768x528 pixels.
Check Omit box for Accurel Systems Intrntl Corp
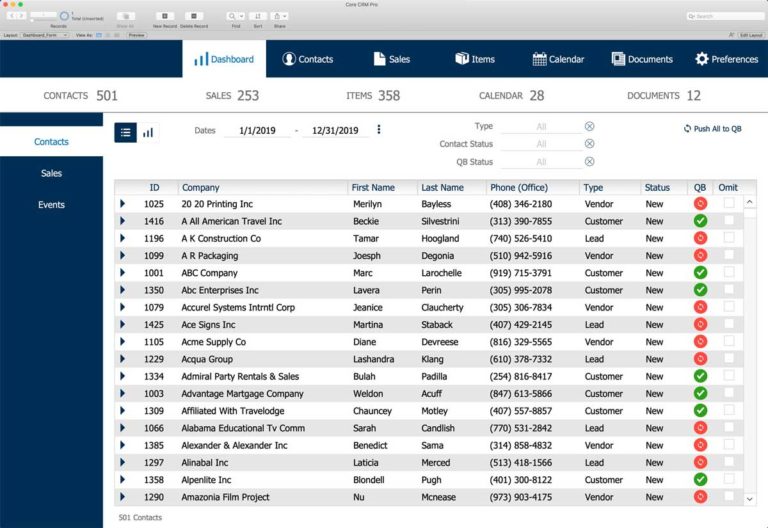coord(729,307)
